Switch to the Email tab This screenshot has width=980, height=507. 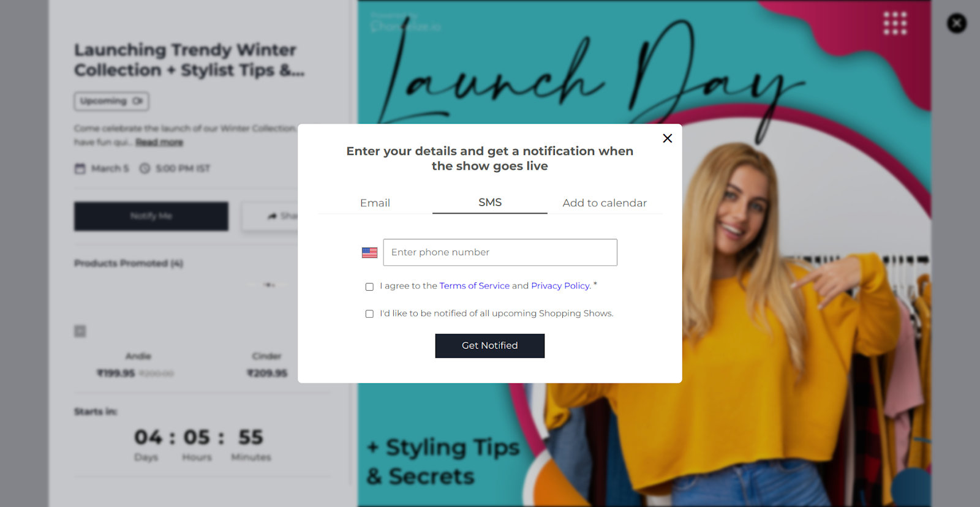(x=375, y=203)
